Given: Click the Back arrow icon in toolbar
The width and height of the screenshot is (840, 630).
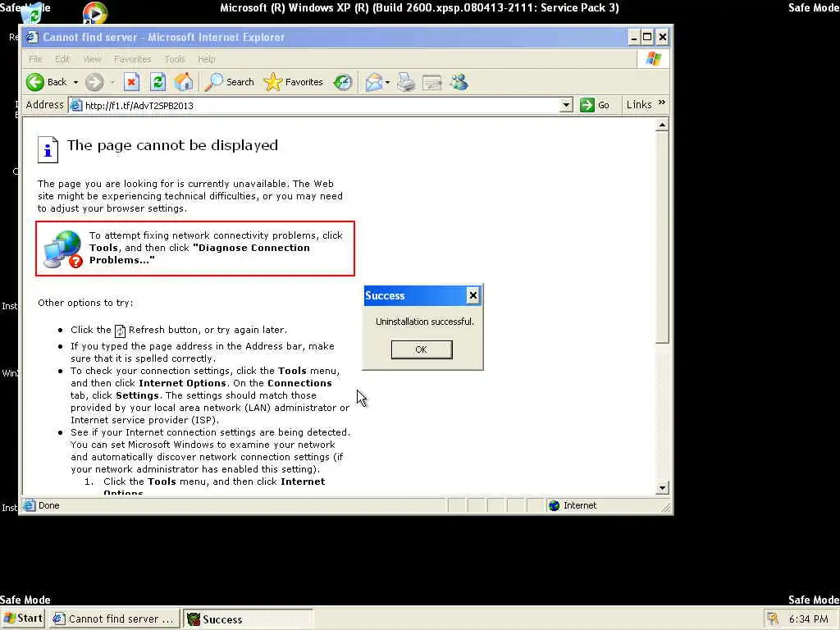Looking at the screenshot, I should 35,82.
